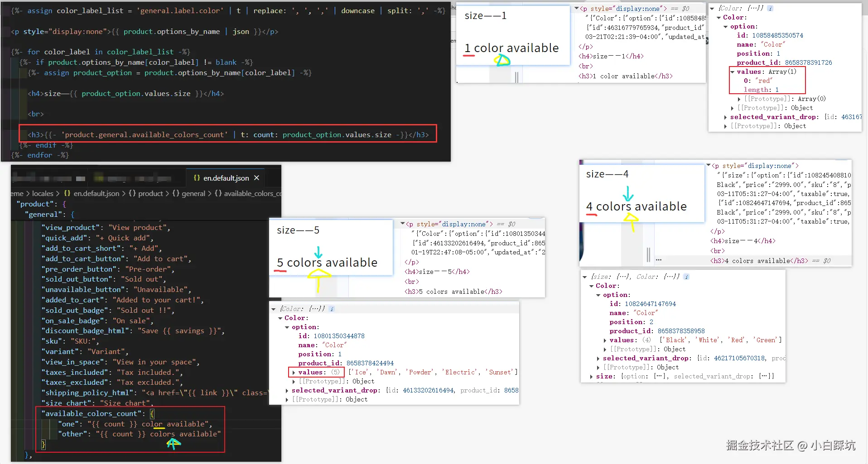Click the "view_product" JSON line
868x464 pixels.
pyautogui.click(x=106, y=227)
